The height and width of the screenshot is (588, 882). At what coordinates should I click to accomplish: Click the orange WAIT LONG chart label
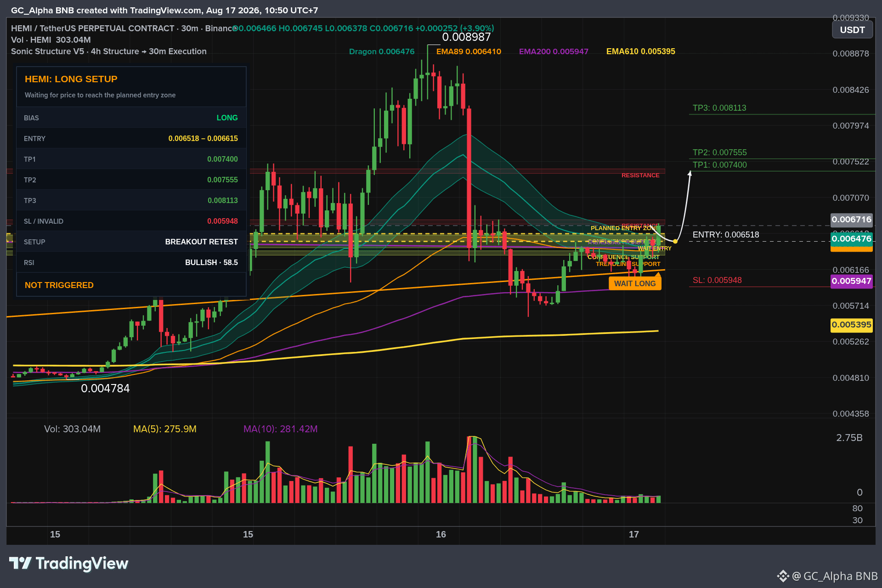[x=635, y=283]
